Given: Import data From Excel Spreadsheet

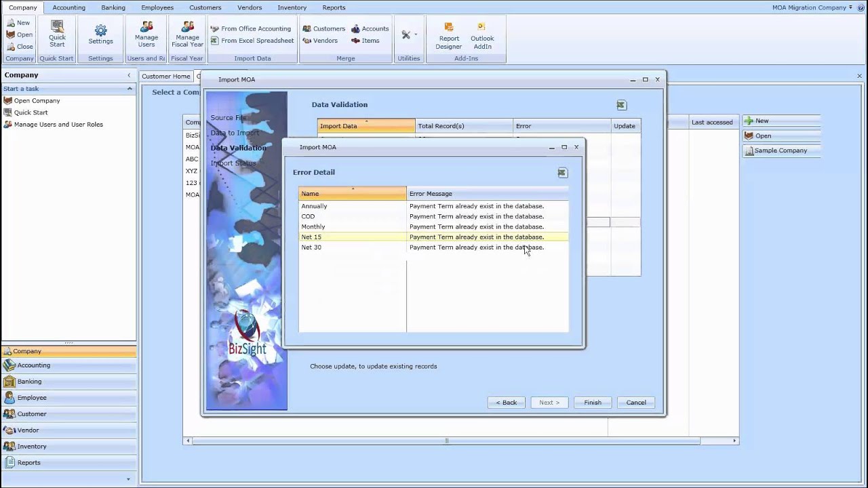Looking at the screenshot, I should point(252,41).
